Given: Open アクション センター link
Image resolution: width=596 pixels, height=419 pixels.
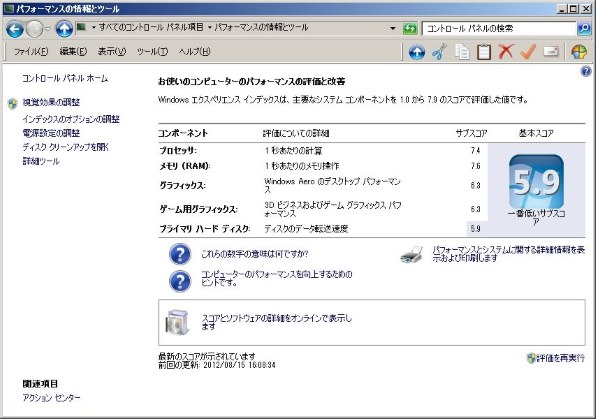Looking at the screenshot, I should point(51,398).
